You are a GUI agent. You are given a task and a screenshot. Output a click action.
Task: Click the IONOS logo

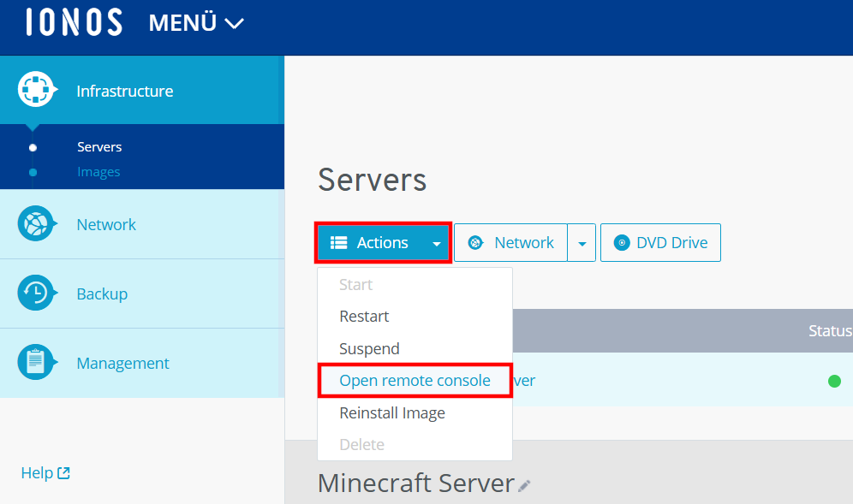pyautogui.click(x=73, y=22)
